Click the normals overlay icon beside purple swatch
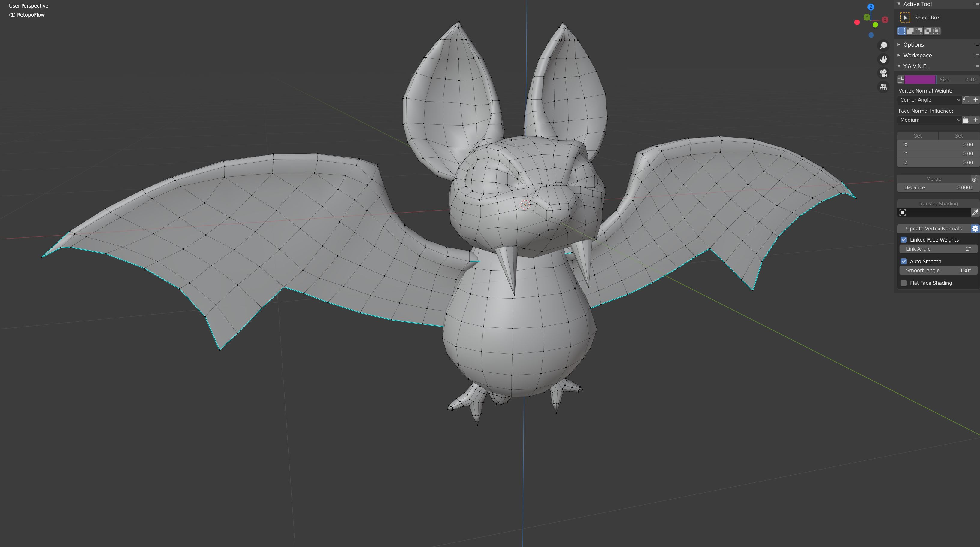 pos(900,80)
